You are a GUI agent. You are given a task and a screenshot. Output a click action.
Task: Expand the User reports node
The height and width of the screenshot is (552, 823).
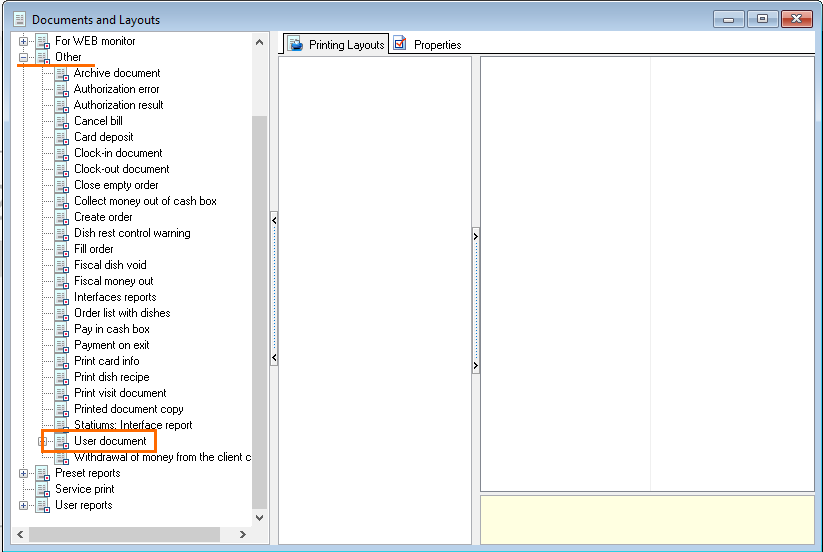(x=24, y=505)
